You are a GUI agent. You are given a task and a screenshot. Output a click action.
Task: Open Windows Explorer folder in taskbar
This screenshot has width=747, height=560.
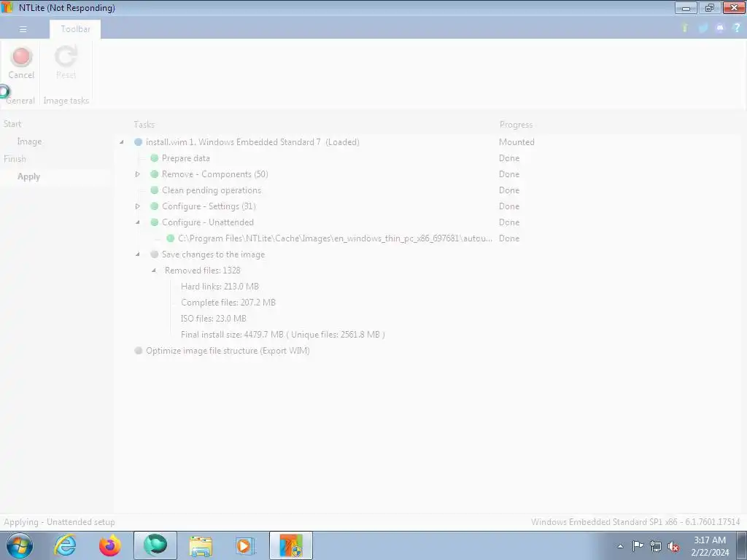[201, 545]
